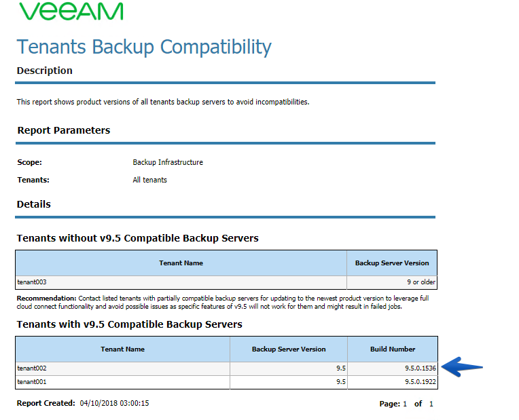519x420 pixels.
Task: Click the Details section heading
Action: [34, 204]
